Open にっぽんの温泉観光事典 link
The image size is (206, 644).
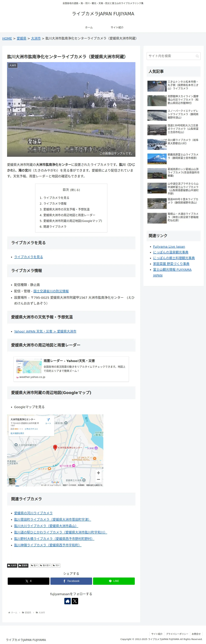171,252
